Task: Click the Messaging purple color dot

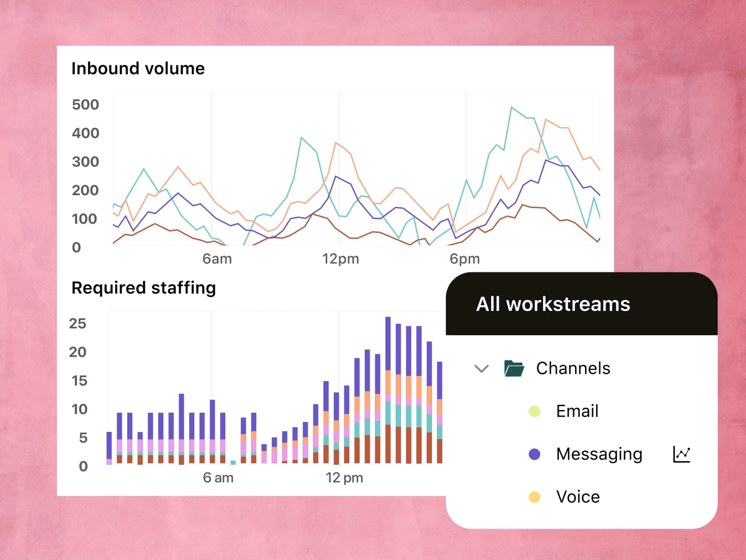Action: (x=534, y=454)
